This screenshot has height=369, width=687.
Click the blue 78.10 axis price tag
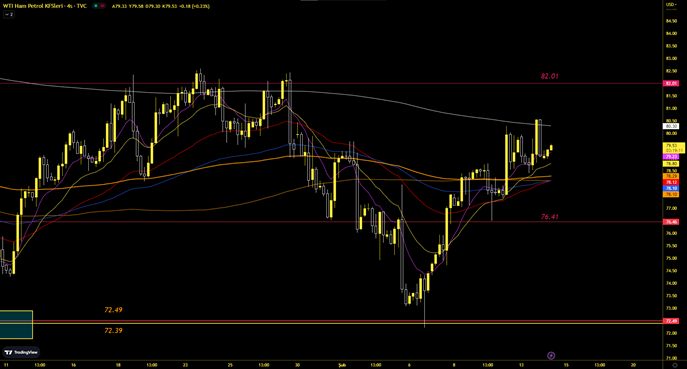(671, 188)
